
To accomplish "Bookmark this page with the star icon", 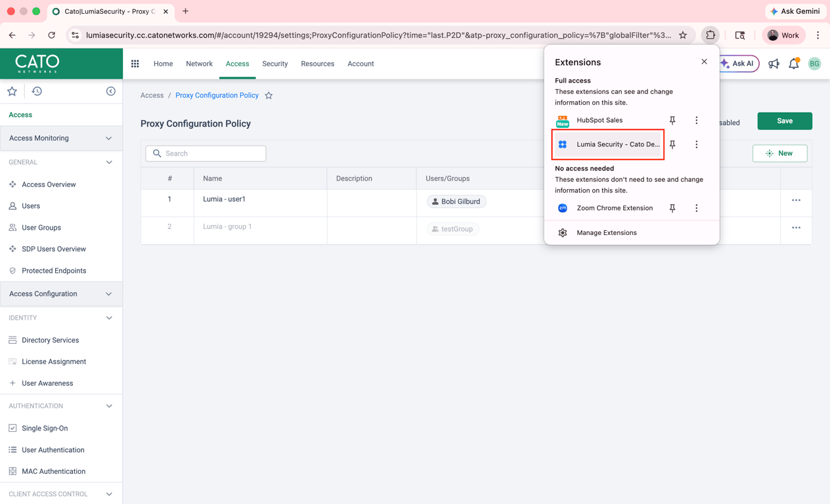I will pos(683,35).
